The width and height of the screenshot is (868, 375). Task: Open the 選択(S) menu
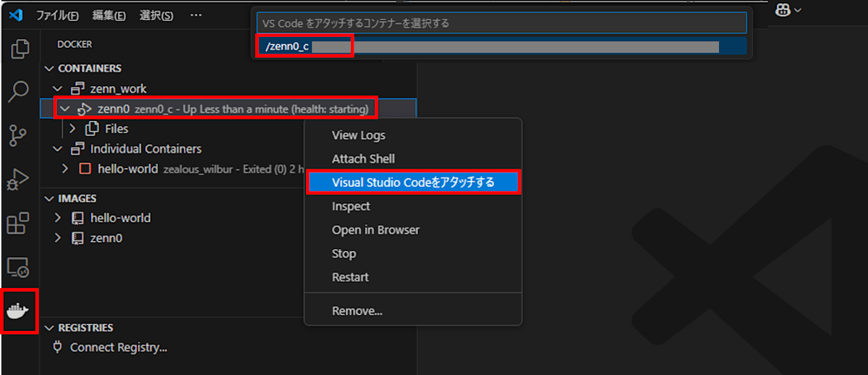(156, 15)
